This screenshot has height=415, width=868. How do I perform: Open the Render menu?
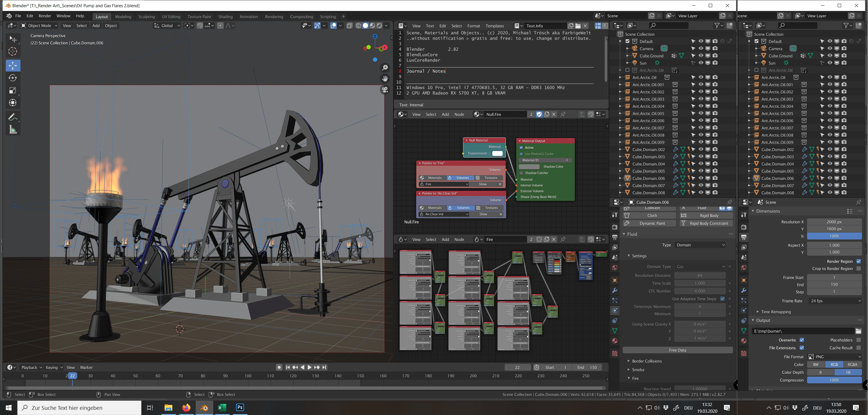45,16
